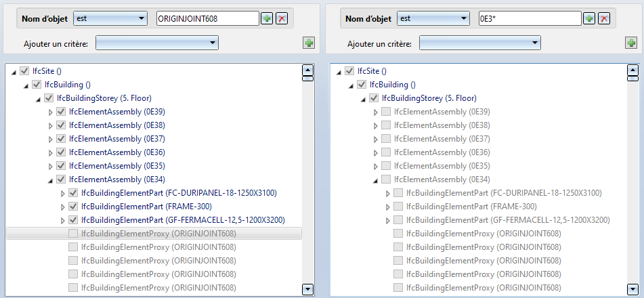Viewport: 644px width, 298px height.
Task: Open the 'est' operator dropdown for 0E3*
Action: click(x=433, y=18)
